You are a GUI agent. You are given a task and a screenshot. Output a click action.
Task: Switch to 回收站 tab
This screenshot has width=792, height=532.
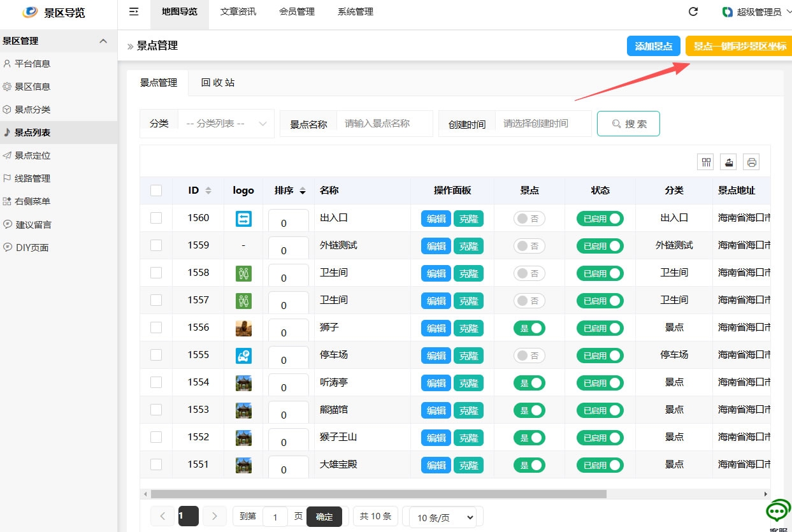pyautogui.click(x=218, y=83)
